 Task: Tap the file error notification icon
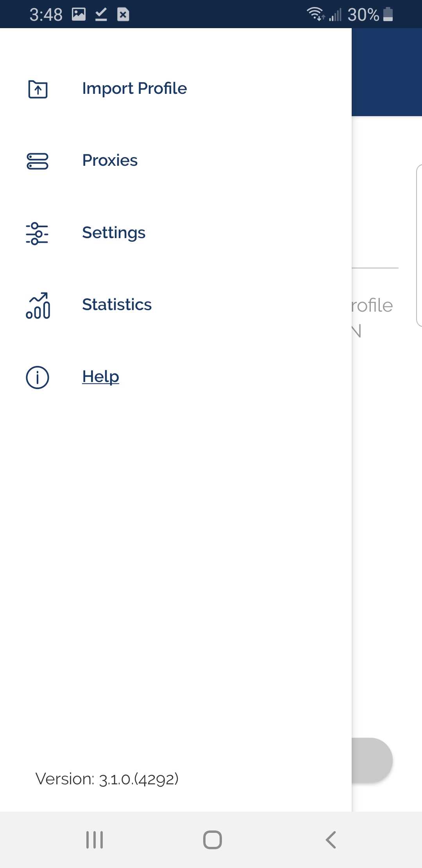point(123,14)
